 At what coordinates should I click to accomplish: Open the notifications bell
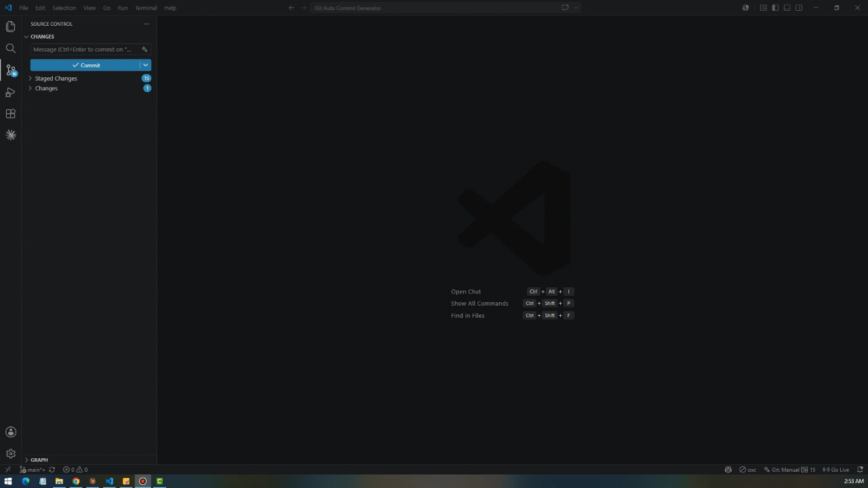[x=860, y=470]
